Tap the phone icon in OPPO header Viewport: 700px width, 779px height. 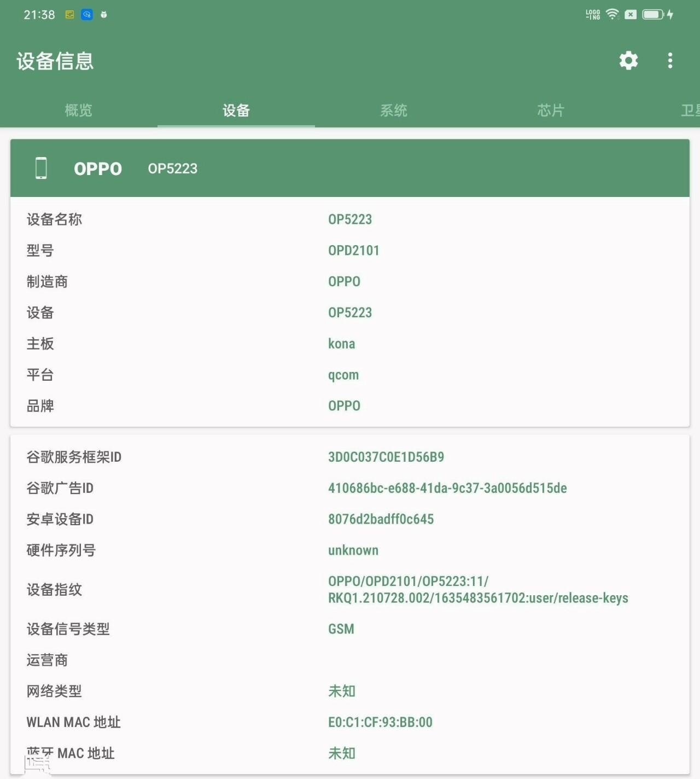tap(41, 168)
